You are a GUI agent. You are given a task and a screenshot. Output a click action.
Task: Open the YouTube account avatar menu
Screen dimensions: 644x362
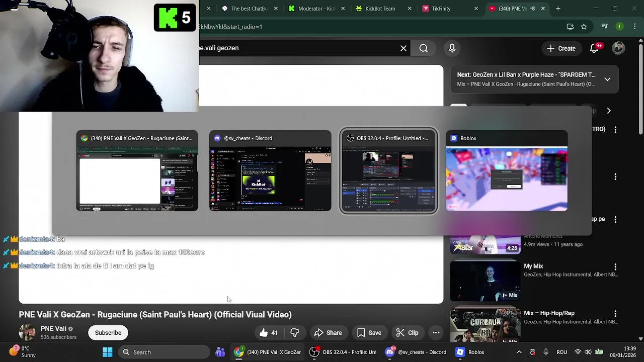pos(618,48)
